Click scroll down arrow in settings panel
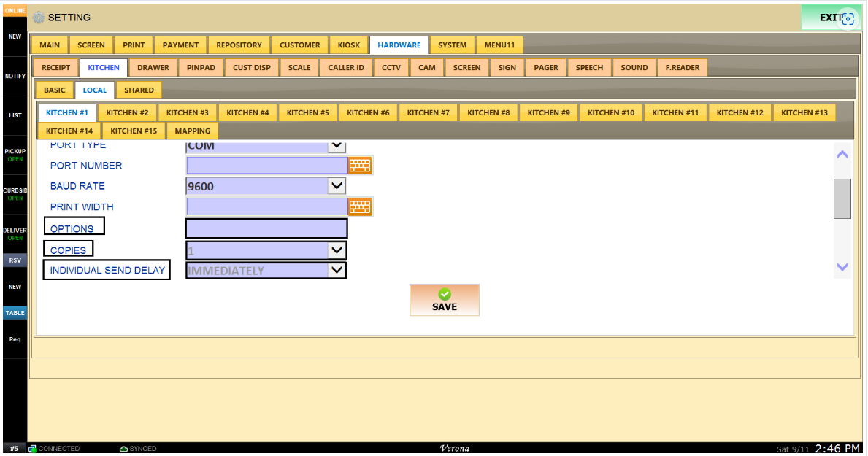 click(x=842, y=267)
